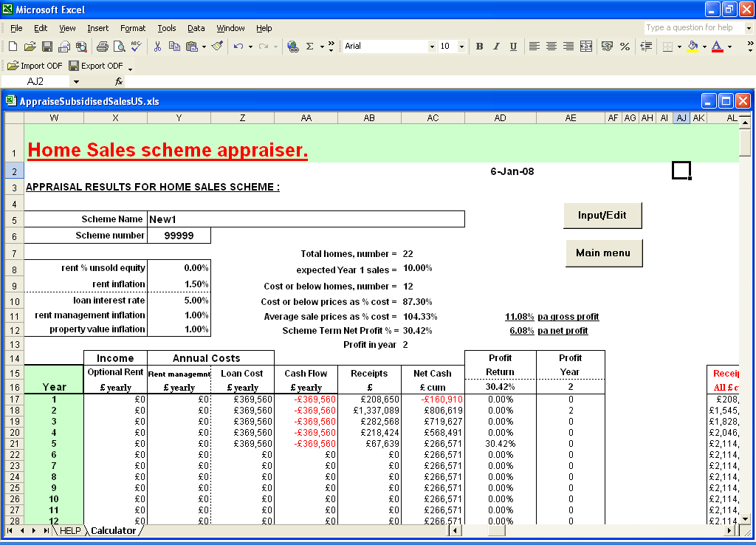Select column header AD

(500, 118)
